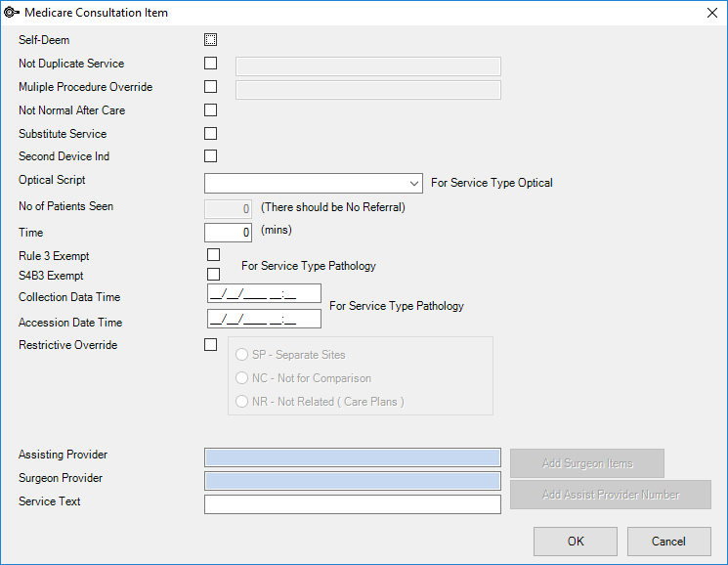Image resolution: width=728 pixels, height=565 pixels.
Task: Enable Substitute Service checkbox
Action: click(210, 133)
